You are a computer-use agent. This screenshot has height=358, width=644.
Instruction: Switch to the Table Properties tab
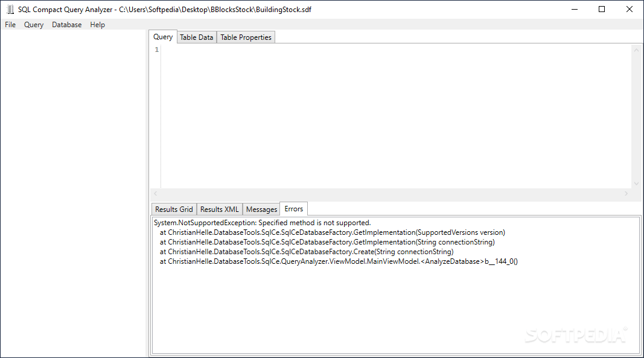(x=246, y=37)
